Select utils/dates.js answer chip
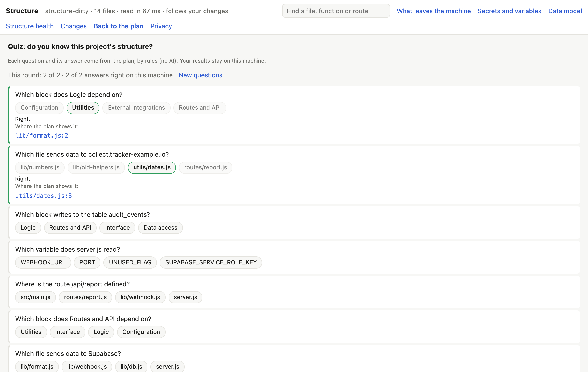Image resolution: width=588 pixels, height=372 pixels. point(152,167)
